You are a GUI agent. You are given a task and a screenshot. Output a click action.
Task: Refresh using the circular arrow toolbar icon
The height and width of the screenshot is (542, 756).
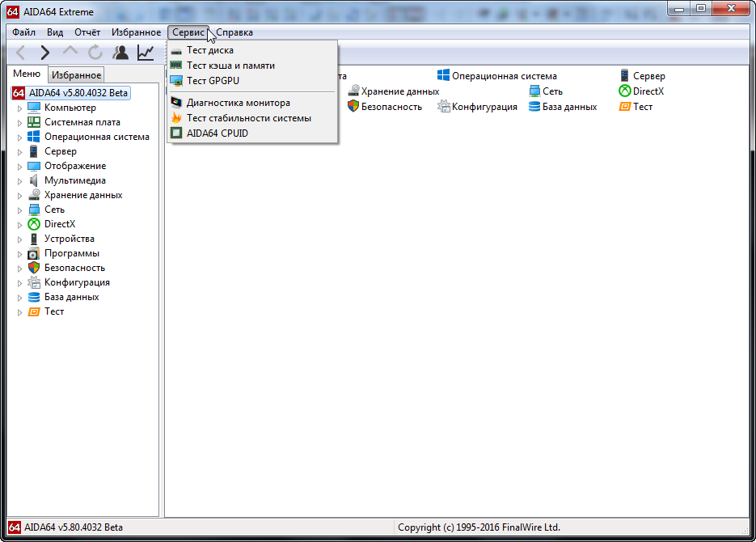95,52
